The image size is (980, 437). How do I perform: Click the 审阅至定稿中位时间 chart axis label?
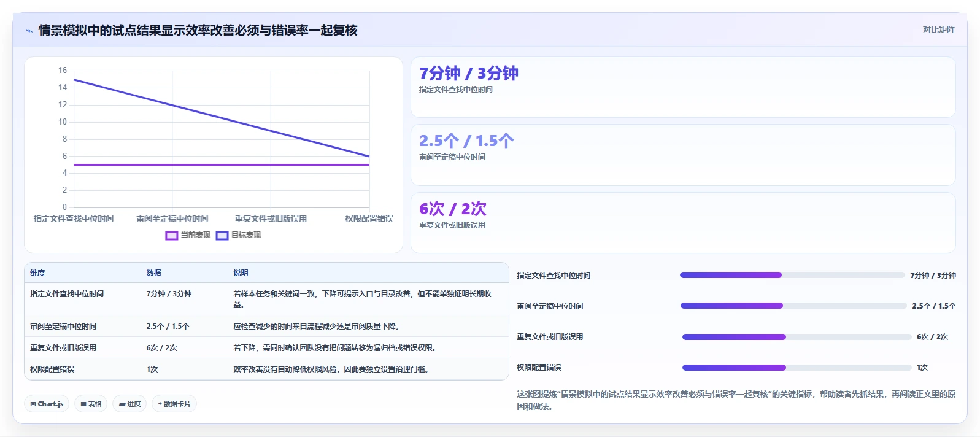click(172, 218)
